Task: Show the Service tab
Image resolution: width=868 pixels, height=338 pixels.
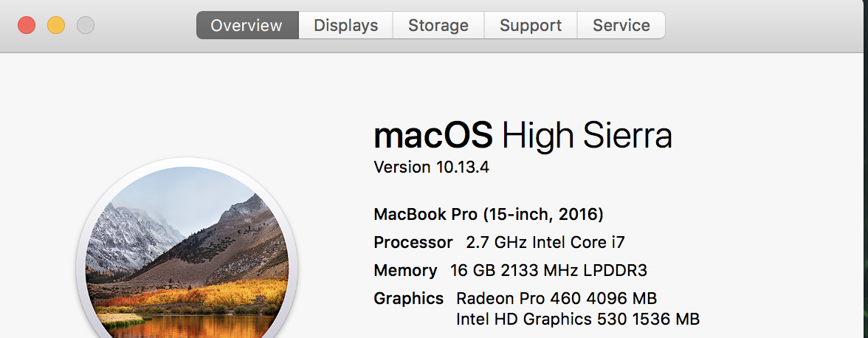Action: (621, 25)
